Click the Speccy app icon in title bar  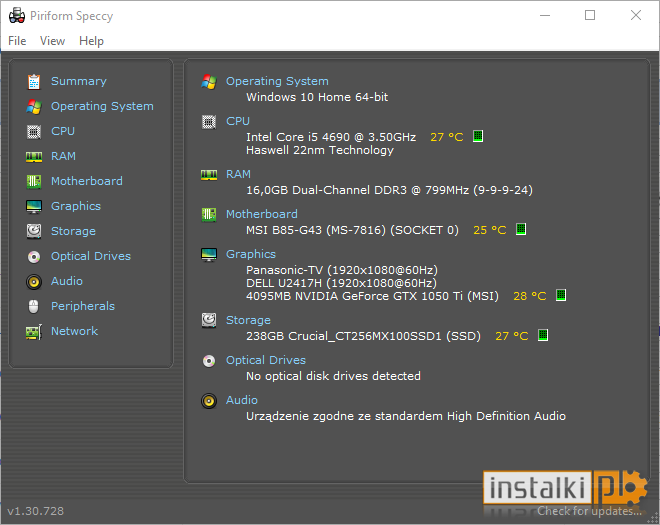click(x=17, y=16)
